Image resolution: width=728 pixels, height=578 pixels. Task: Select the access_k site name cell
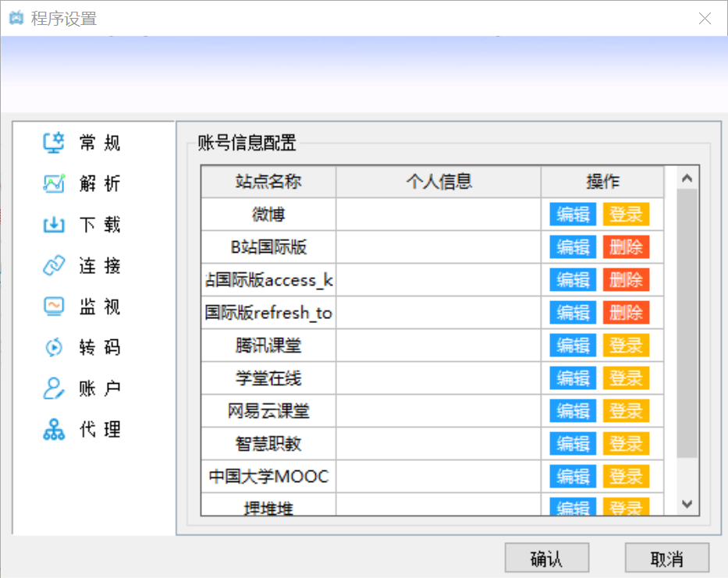coord(268,280)
